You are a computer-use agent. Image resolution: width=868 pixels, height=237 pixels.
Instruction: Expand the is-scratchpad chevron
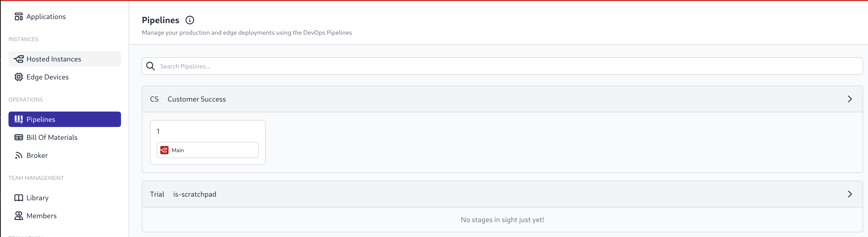coord(850,194)
